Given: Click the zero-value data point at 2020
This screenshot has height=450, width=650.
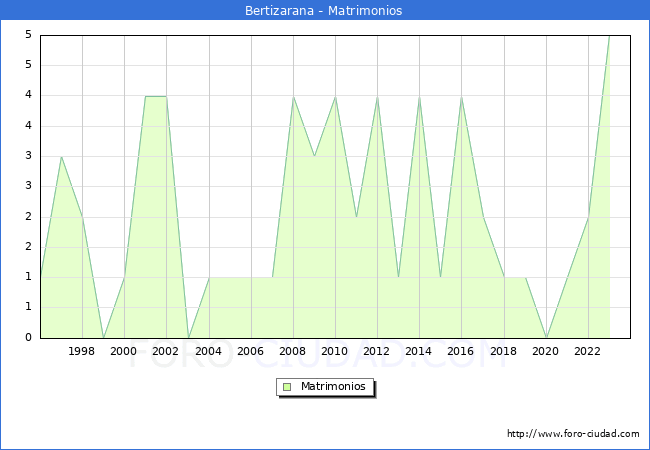Looking at the screenshot, I should 546,337.
